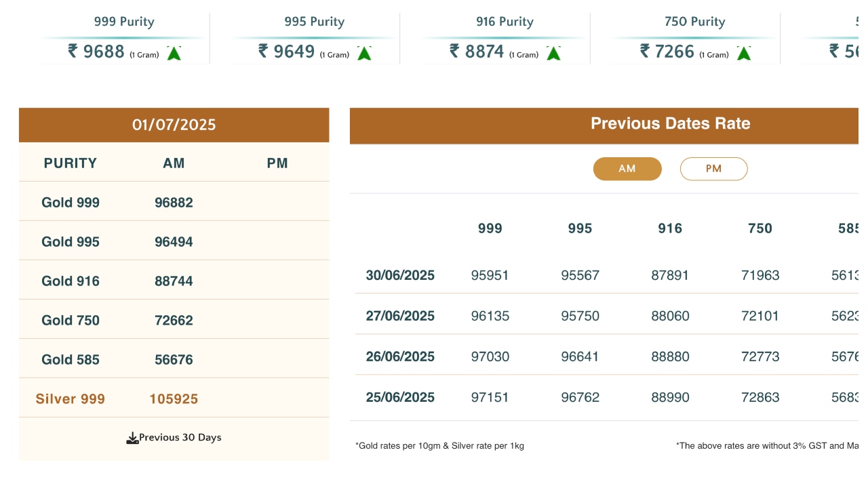Click the 750 Purity card title
The height and width of the screenshot is (488, 868).
(x=695, y=22)
